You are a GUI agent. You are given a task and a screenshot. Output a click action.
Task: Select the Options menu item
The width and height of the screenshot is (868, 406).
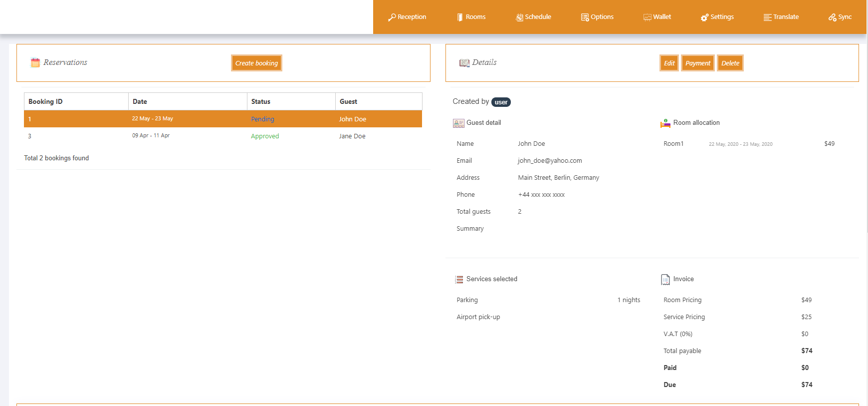coord(597,17)
